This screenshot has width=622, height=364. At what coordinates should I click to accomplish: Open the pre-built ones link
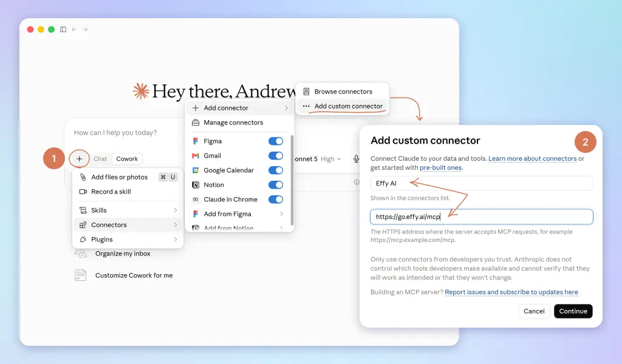pos(441,167)
